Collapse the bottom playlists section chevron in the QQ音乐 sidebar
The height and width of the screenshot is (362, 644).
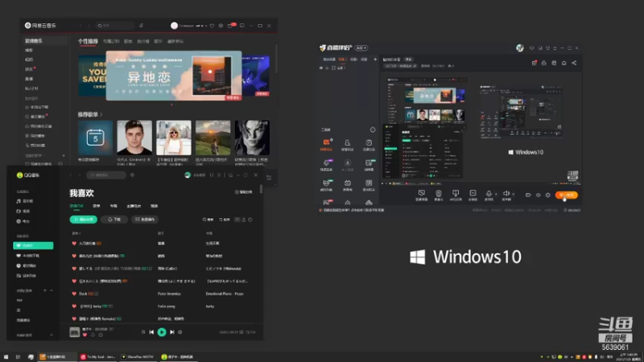[x=52, y=335]
